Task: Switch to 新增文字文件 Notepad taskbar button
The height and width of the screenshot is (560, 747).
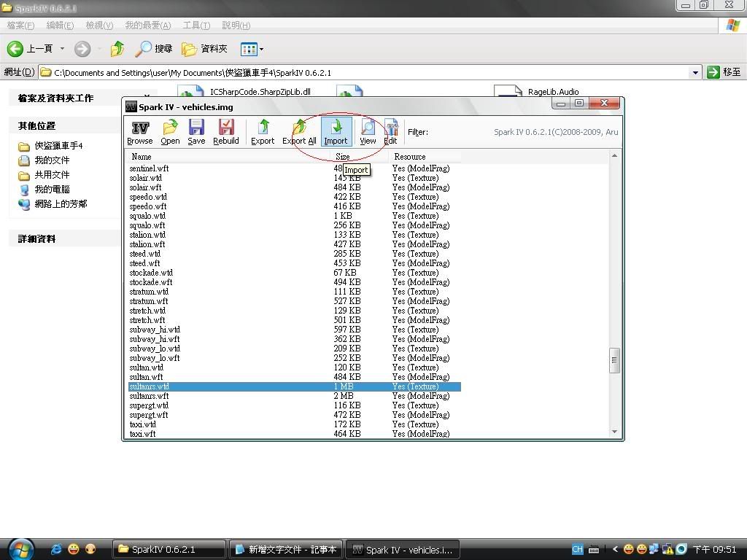Action: [286, 549]
